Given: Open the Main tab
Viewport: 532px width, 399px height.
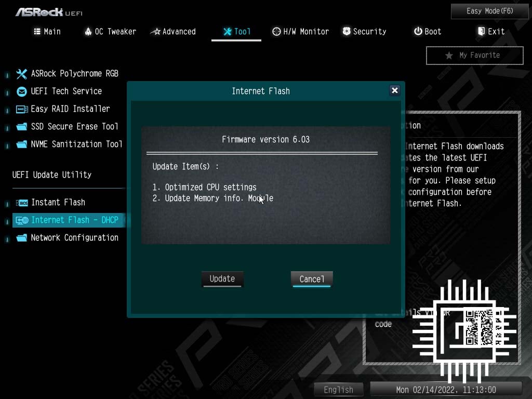Looking at the screenshot, I should (x=47, y=32).
